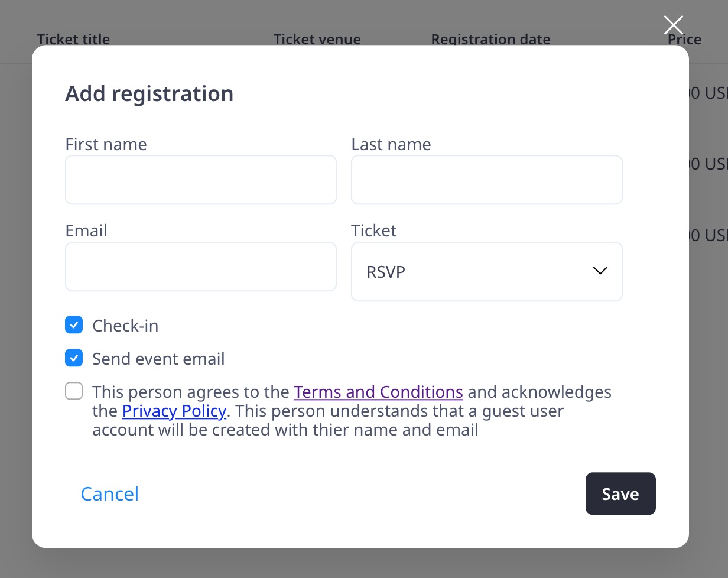Close the Add registration dialog with X
This screenshot has height=578, width=728.
click(673, 25)
